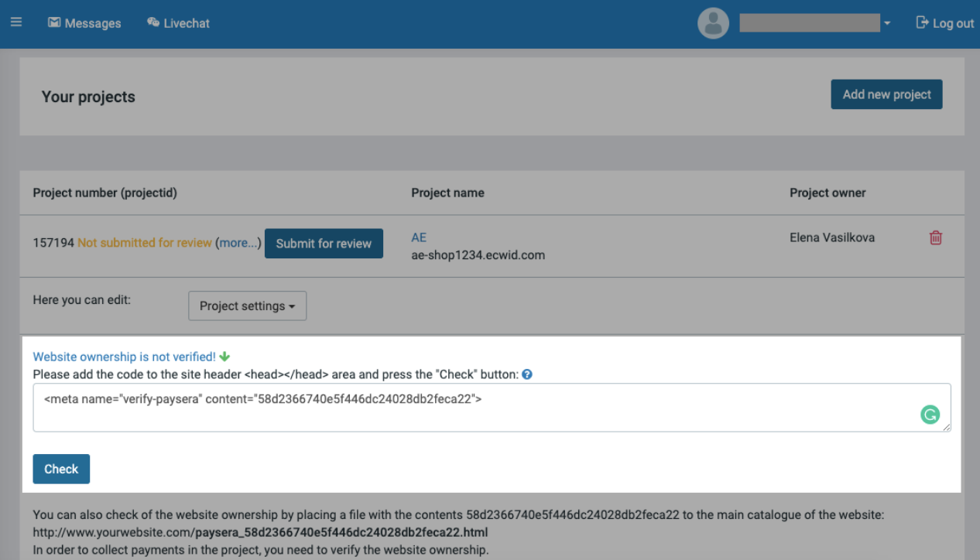Click the green Grammarly icon

pos(930,415)
